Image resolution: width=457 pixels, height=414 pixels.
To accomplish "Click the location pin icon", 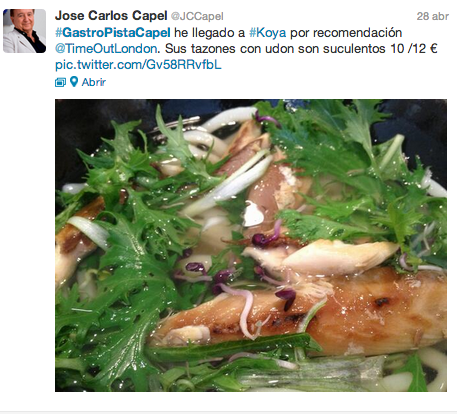I will tap(74, 82).
